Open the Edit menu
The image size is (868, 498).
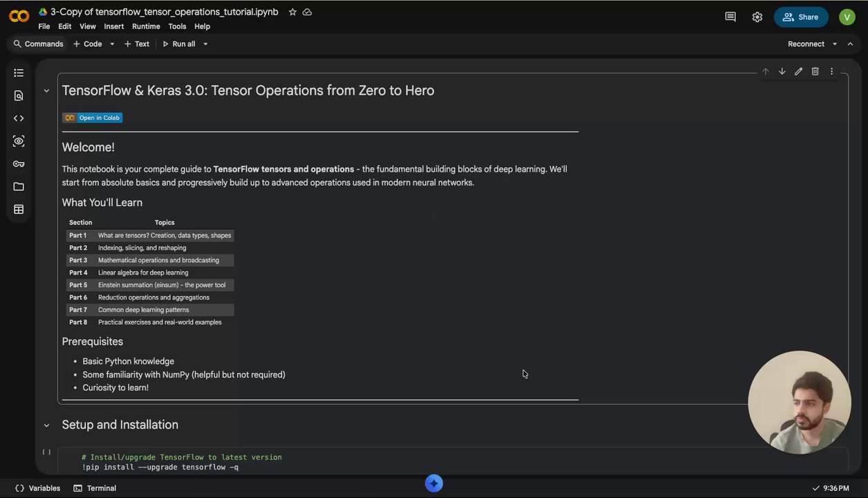coord(65,26)
